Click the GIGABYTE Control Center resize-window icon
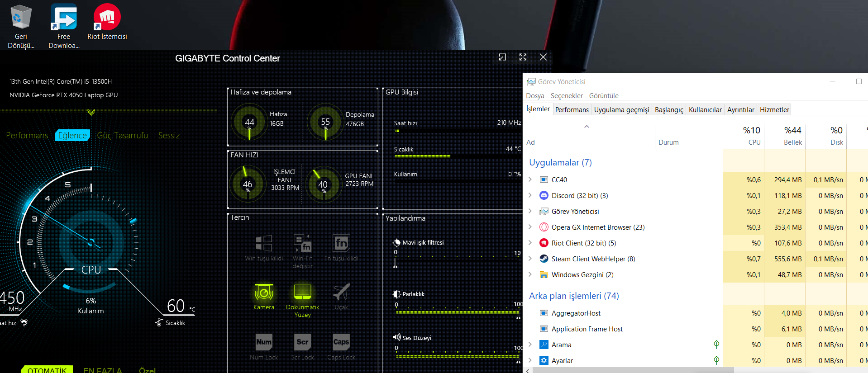This screenshot has width=868, height=373. click(x=502, y=57)
